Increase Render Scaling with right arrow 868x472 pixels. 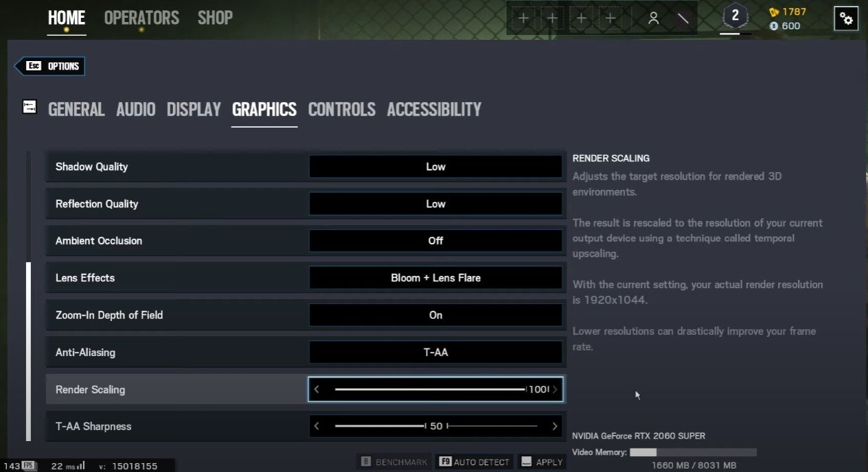pos(555,389)
